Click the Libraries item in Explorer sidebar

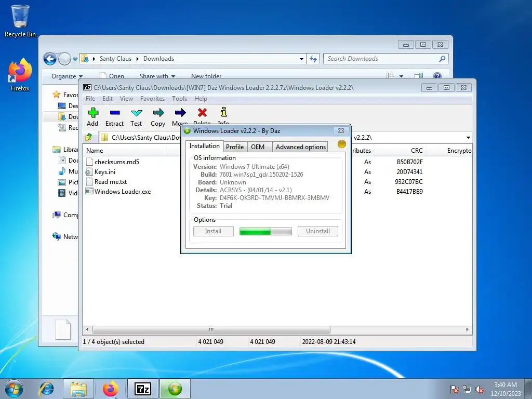(65, 149)
